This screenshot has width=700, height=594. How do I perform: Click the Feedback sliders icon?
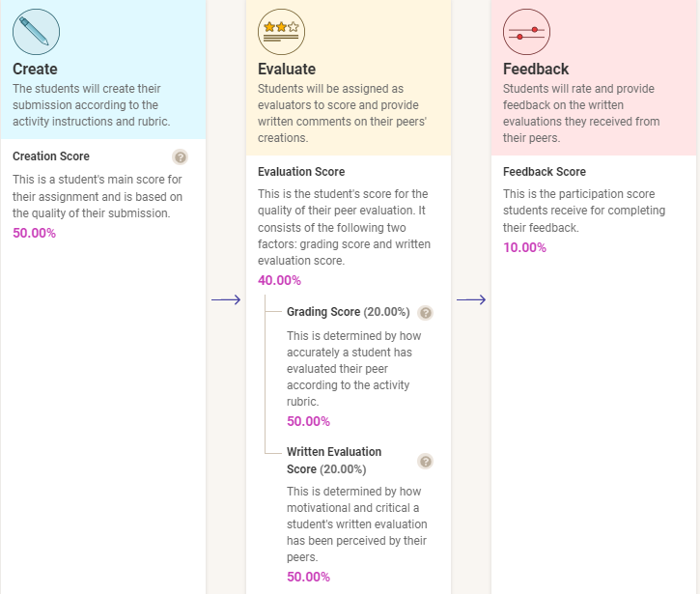pos(526,31)
